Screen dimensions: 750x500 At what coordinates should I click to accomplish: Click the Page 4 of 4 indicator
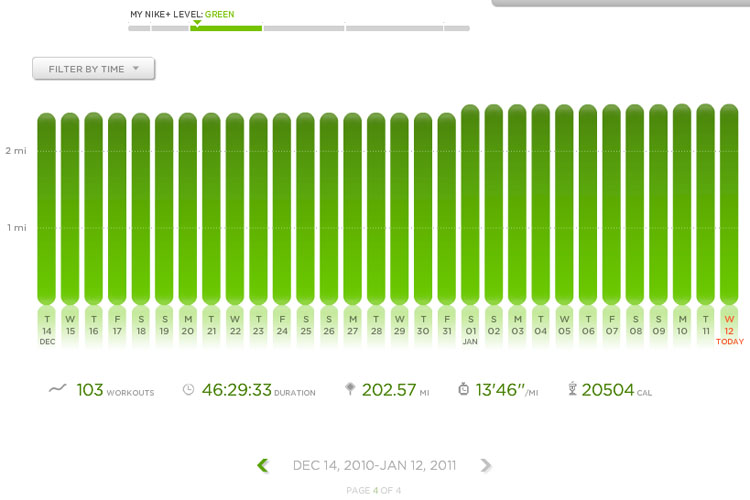pyautogui.click(x=374, y=490)
